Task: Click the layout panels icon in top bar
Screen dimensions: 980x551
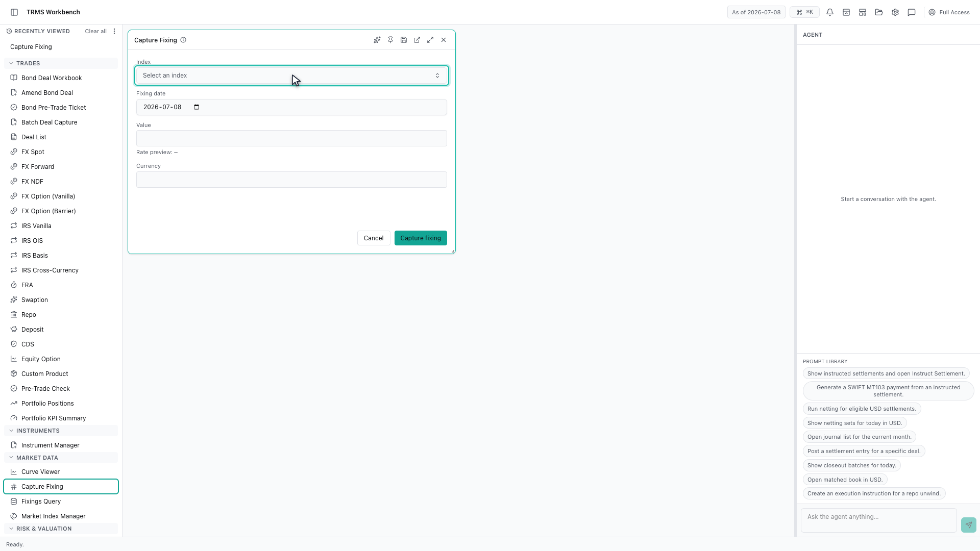Action: [x=863, y=12]
